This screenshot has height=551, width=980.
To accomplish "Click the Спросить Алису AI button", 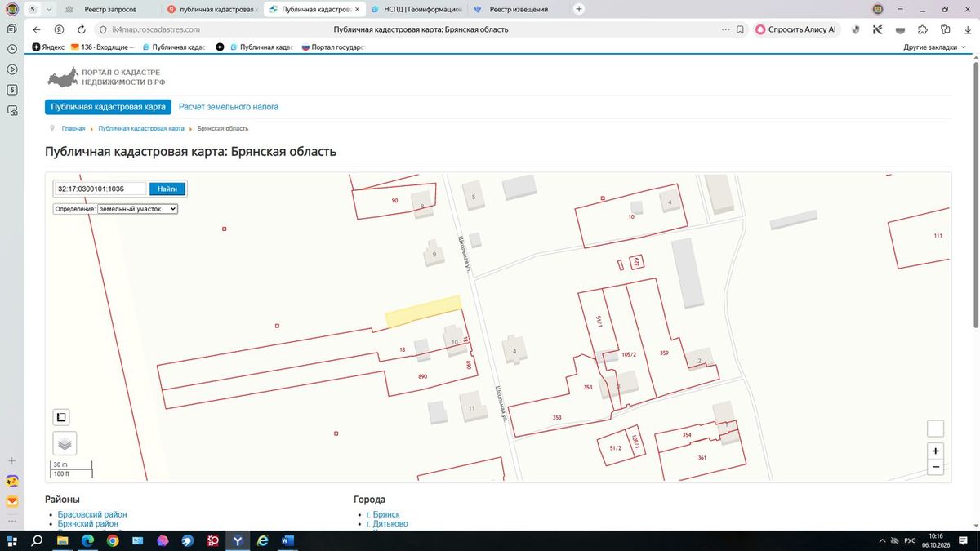I will click(x=795, y=29).
